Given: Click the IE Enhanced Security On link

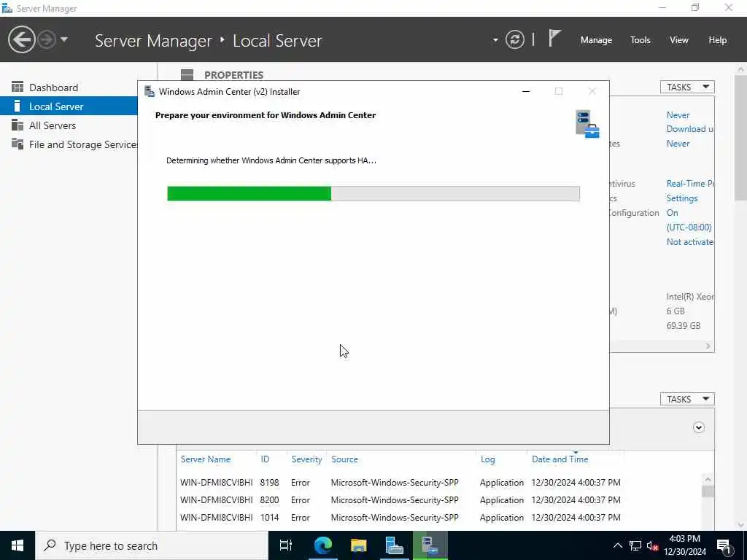Looking at the screenshot, I should [x=672, y=213].
